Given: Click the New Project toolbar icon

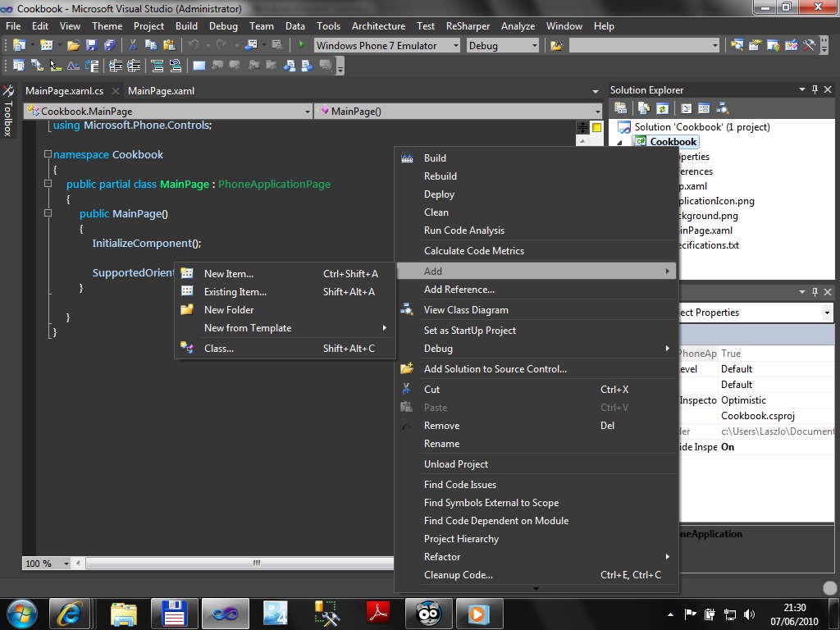Looking at the screenshot, I should (x=20, y=46).
